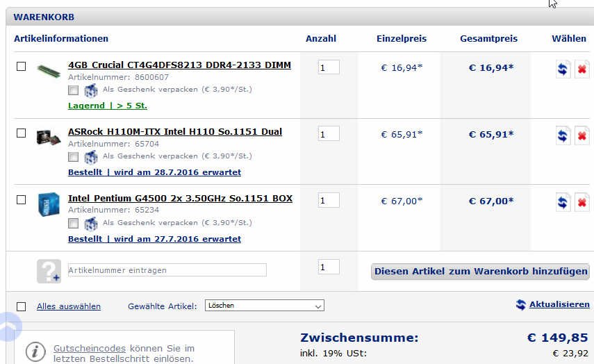The width and height of the screenshot is (594, 364).
Task: Click Lagernd > 5 St. availability link
Action: (x=108, y=106)
